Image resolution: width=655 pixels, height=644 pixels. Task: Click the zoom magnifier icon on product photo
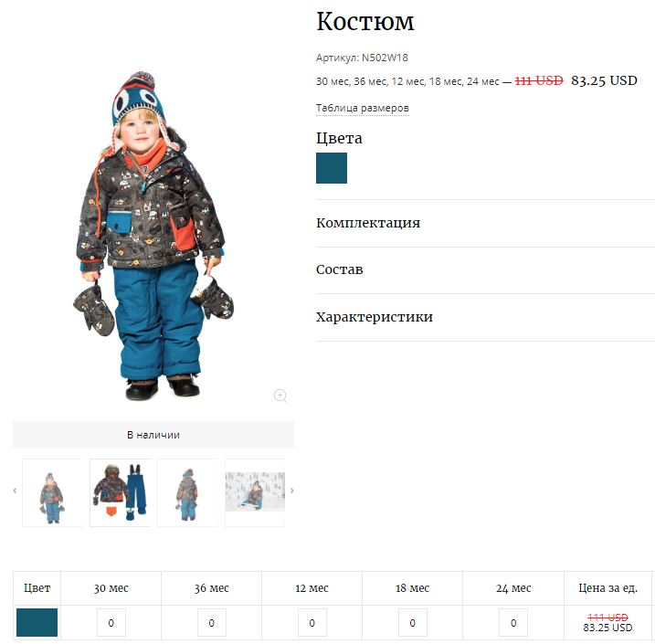point(280,396)
